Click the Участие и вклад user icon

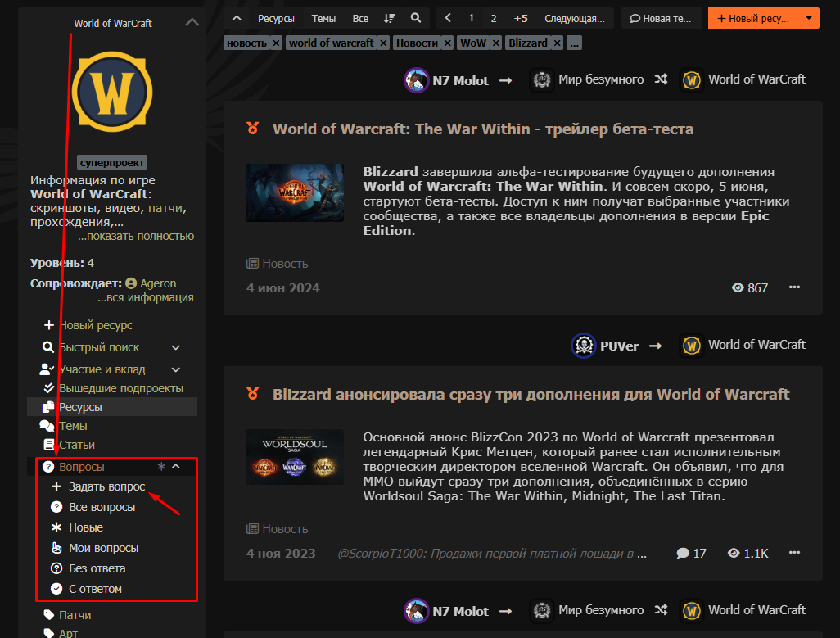[x=47, y=369]
